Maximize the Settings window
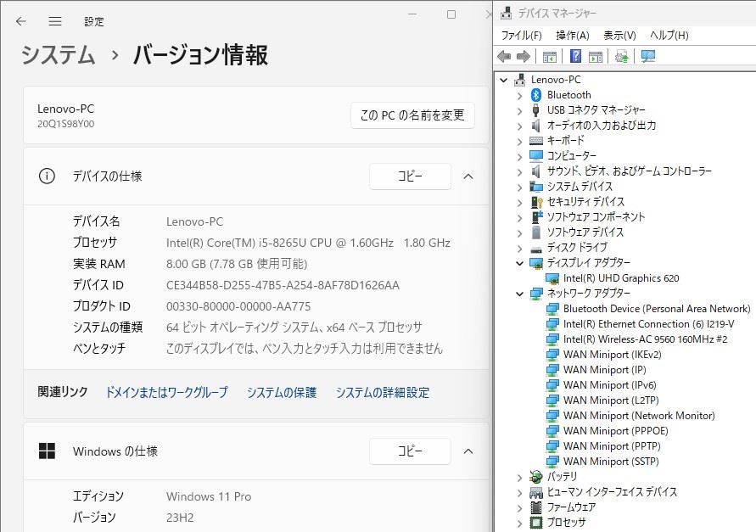This screenshot has height=532, width=756. click(x=451, y=14)
